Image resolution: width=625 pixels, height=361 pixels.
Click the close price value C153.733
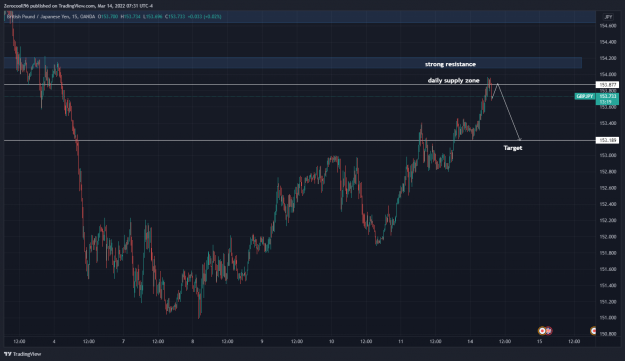(175, 17)
